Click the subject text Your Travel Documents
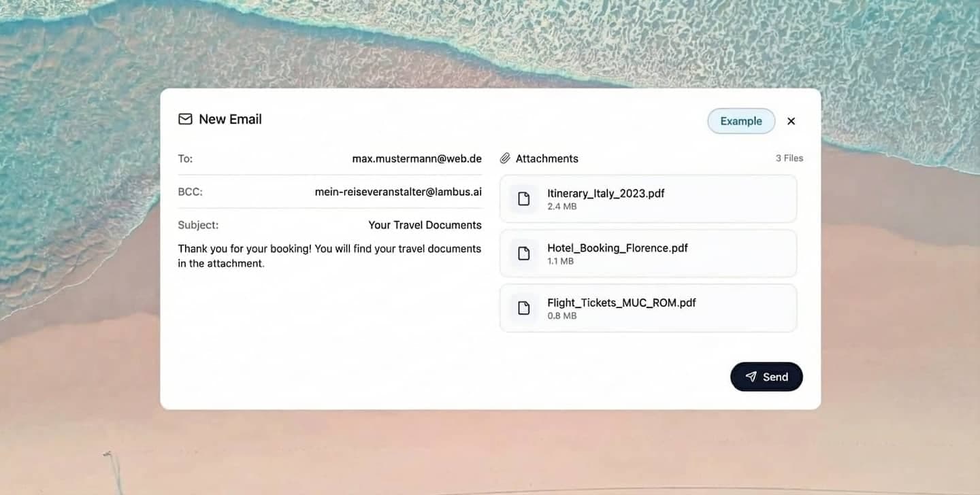 (x=425, y=225)
